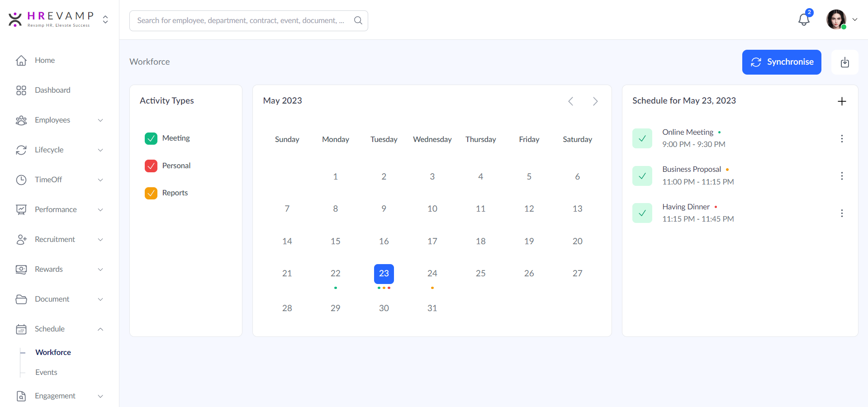
Task: Click the download export icon
Action: (x=844, y=62)
